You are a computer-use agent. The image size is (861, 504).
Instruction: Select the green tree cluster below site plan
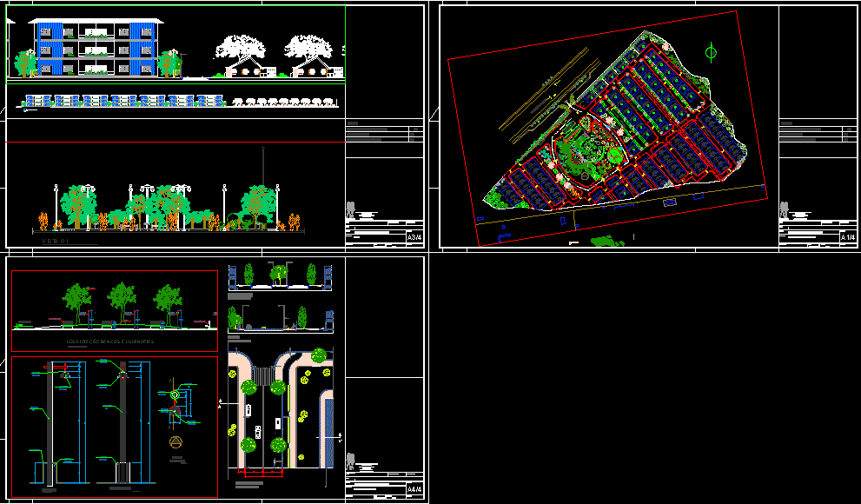[608, 241]
